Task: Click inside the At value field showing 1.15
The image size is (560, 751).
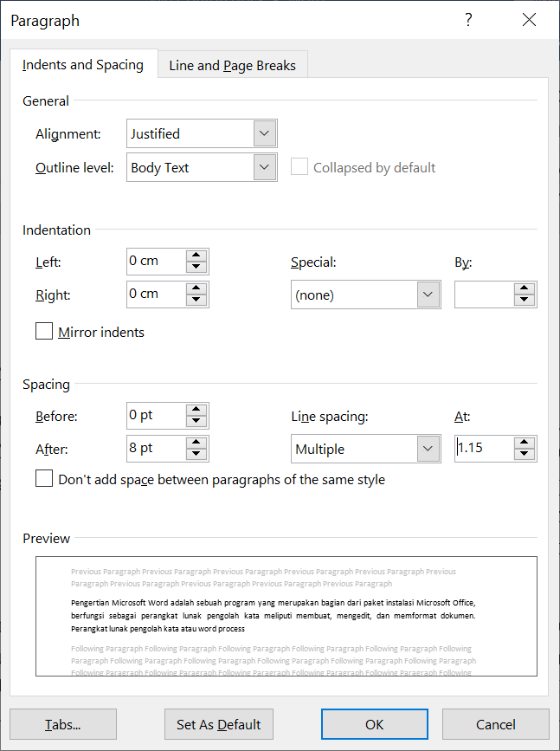Action: pyautogui.click(x=485, y=449)
